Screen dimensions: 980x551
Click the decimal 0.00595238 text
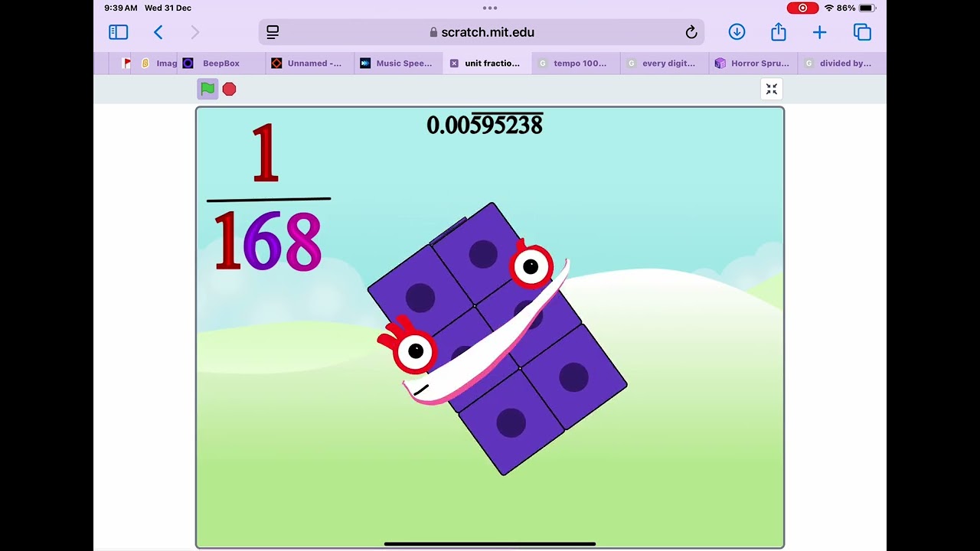[485, 125]
